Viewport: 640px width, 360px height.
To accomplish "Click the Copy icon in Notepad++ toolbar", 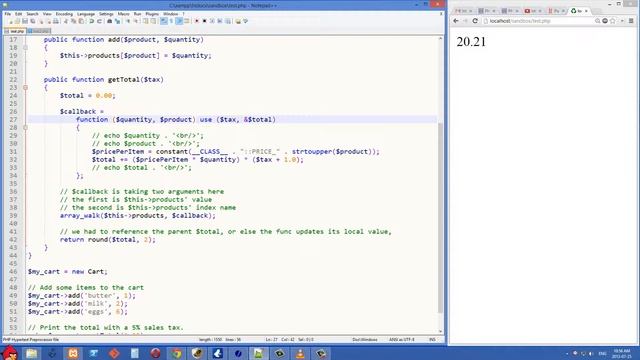I will 73,21.
